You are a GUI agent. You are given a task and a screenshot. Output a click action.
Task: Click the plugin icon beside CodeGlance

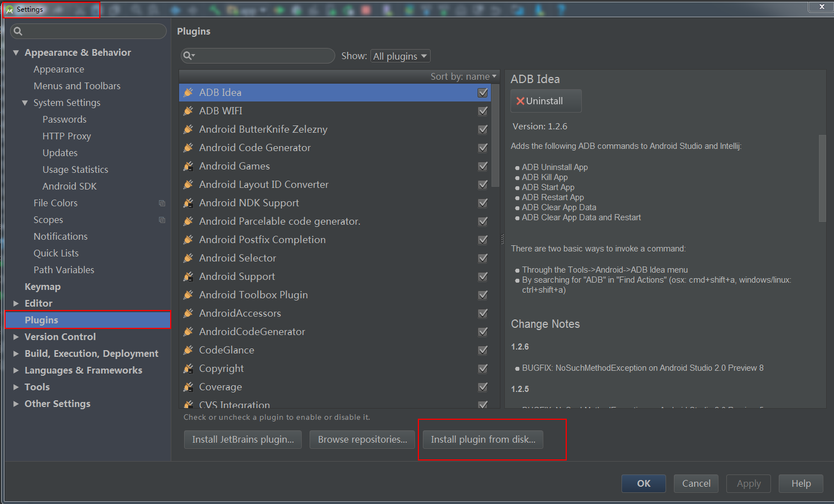tap(189, 350)
